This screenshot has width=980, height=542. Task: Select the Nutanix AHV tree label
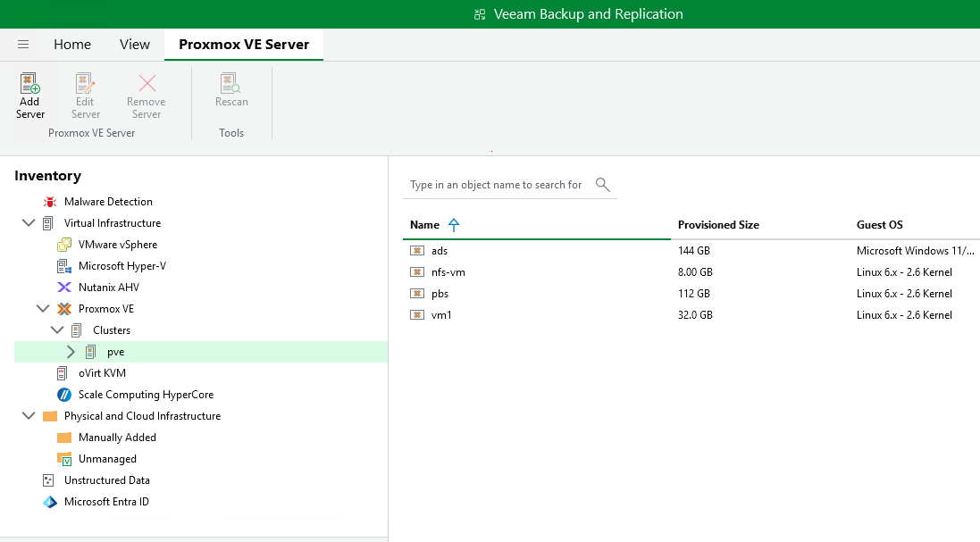click(109, 288)
